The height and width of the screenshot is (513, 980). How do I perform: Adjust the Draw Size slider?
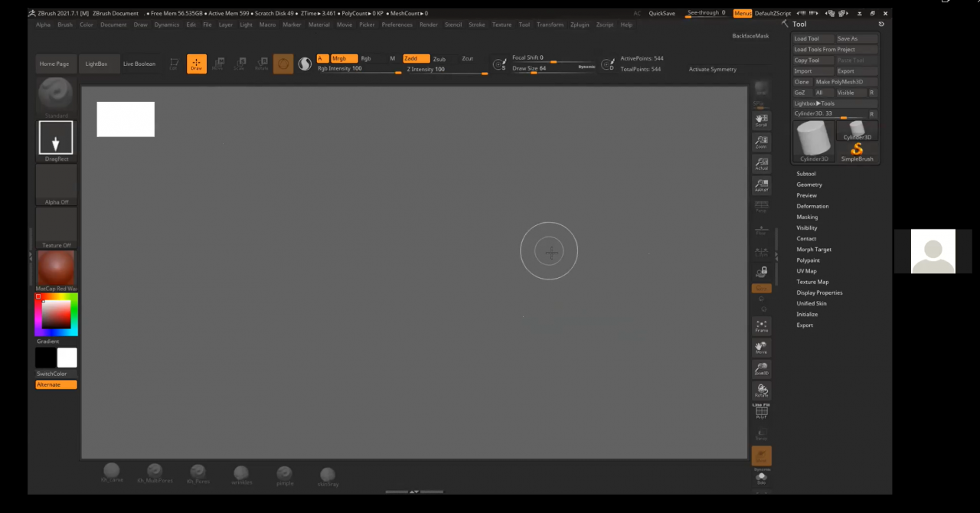554,69
